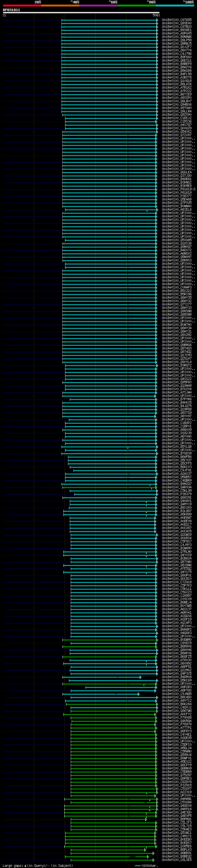Open the UniRef100_A5K899 hit

coord(176,515)
